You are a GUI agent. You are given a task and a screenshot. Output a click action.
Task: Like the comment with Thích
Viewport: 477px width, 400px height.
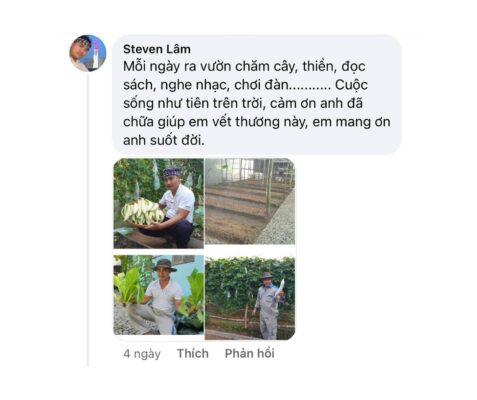(x=193, y=353)
